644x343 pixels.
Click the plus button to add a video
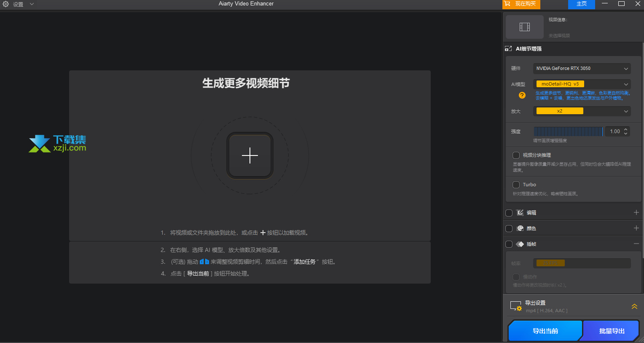click(250, 155)
